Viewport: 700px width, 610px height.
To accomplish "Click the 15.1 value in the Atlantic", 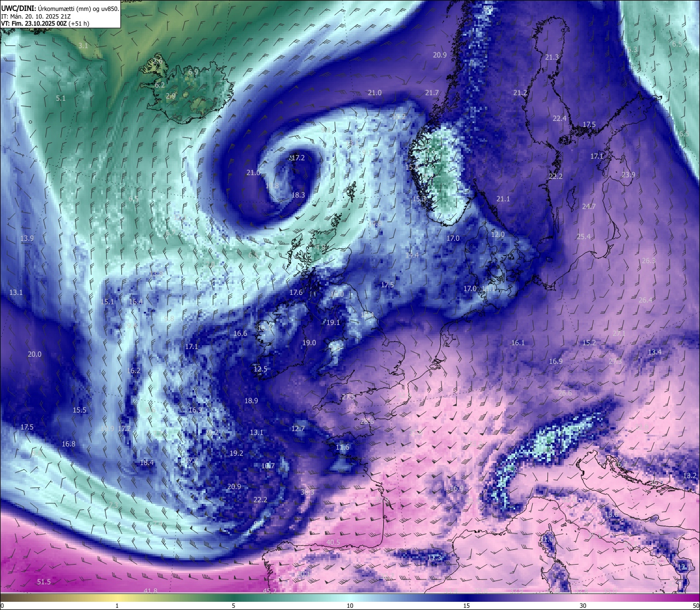I will coord(108,301).
